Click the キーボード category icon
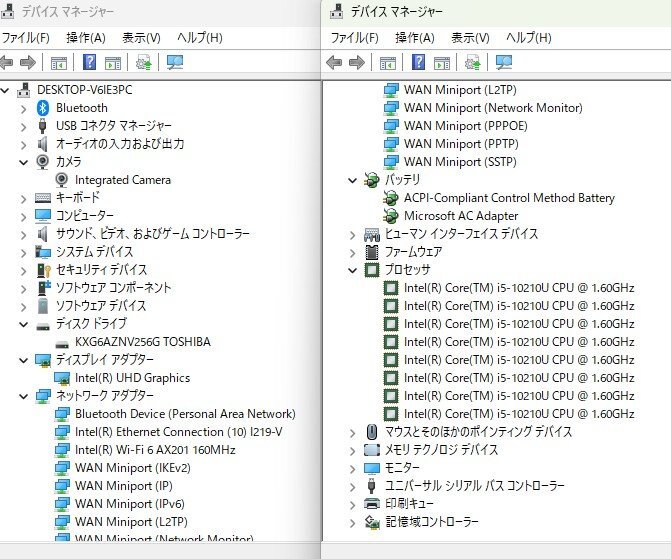This screenshot has height=559, width=671. pos(43,198)
